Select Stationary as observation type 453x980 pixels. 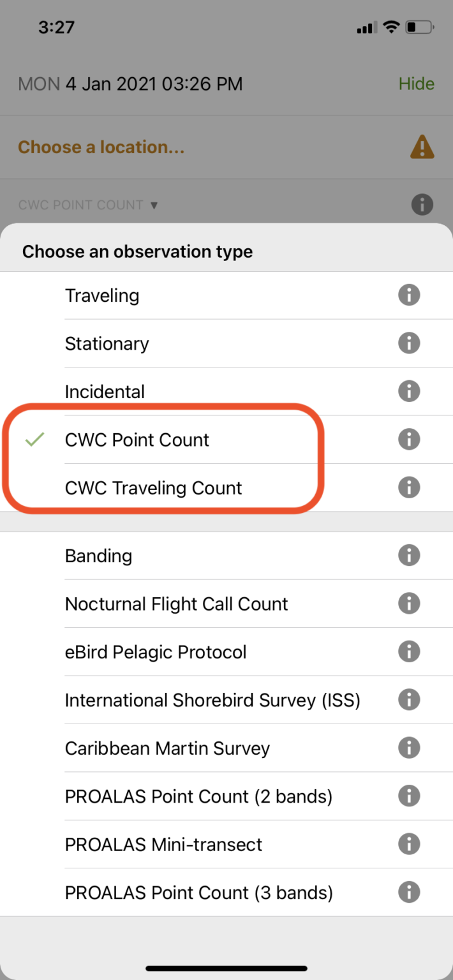click(x=107, y=344)
